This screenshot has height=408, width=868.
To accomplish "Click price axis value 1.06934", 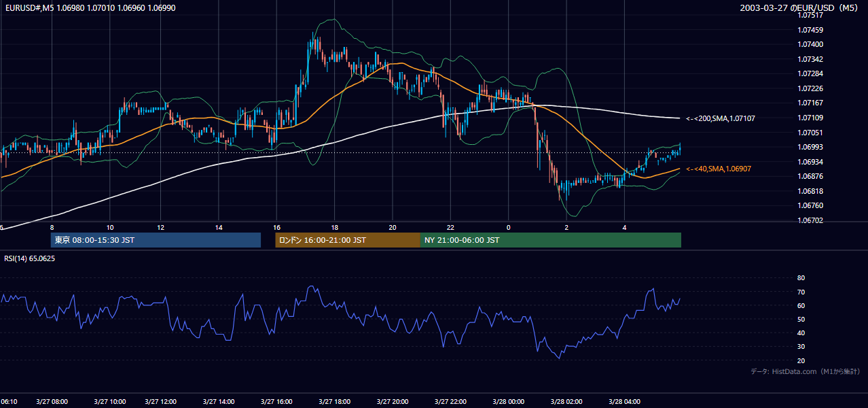I will tap(810, 162).
